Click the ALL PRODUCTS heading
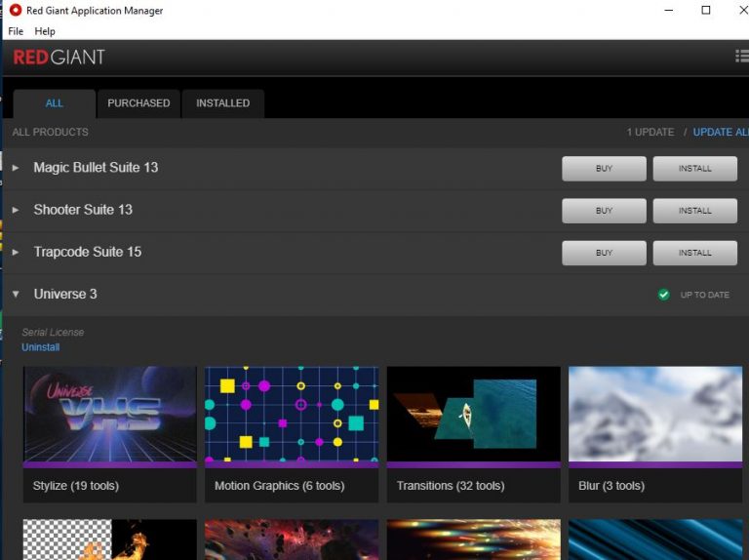This screenshot has height=560, width=749. 50,132
